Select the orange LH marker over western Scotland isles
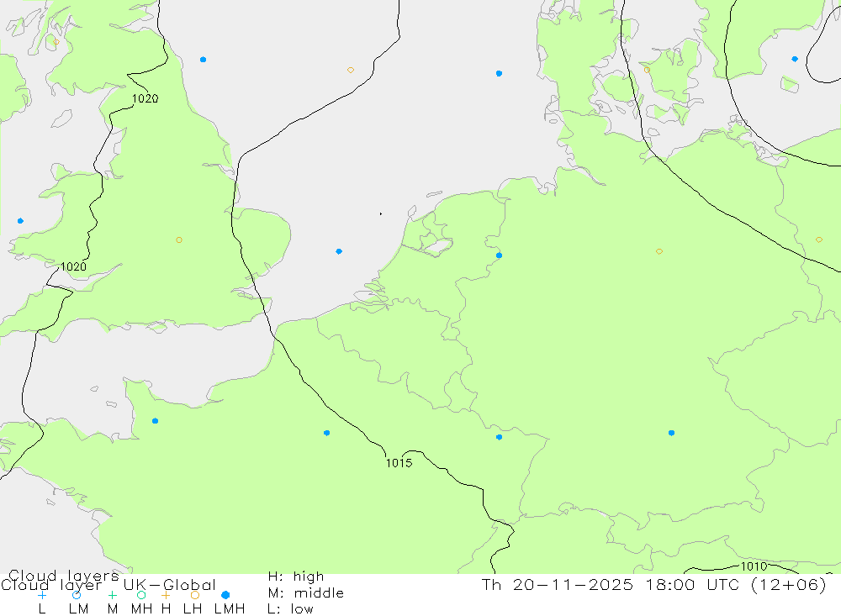 [x=56, y=42]
